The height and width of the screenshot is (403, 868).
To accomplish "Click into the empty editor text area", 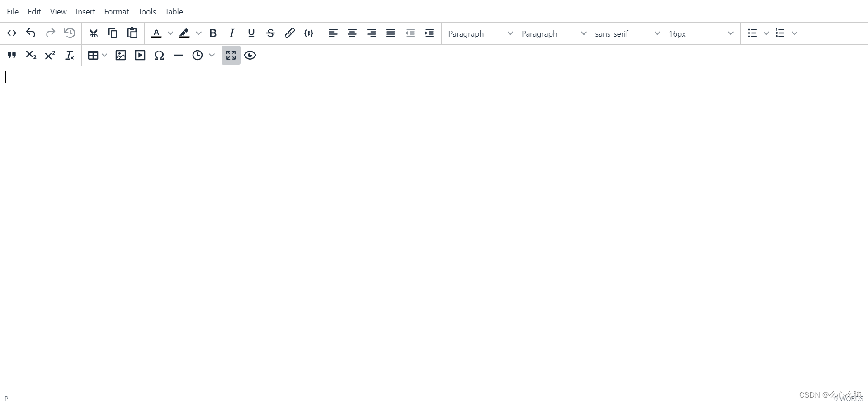I will (x=434, y=230).
